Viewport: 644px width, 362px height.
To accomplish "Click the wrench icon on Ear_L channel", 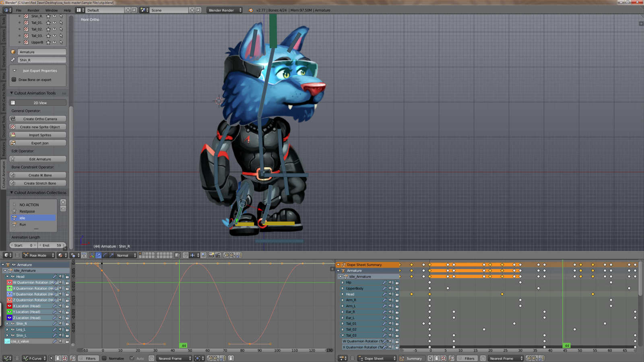I will [x=384, y=317].
